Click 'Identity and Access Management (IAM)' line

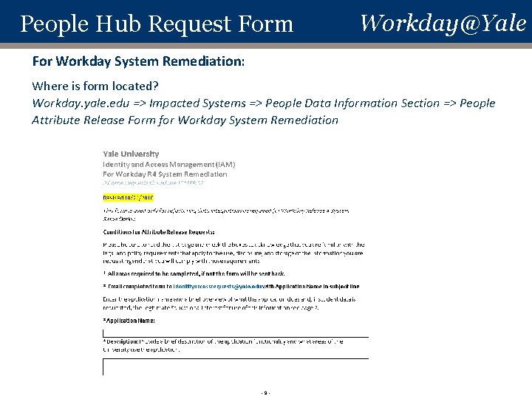[x=169, y=165]
